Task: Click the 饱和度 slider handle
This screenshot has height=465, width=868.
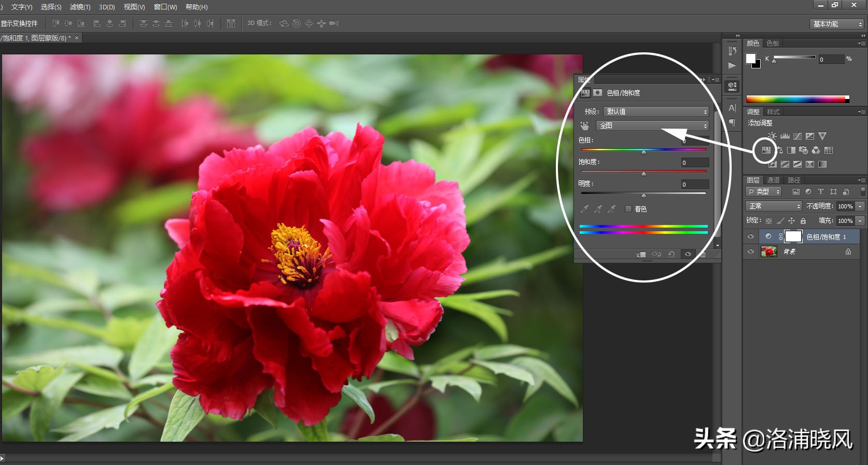Action: [x=643, y=174]
